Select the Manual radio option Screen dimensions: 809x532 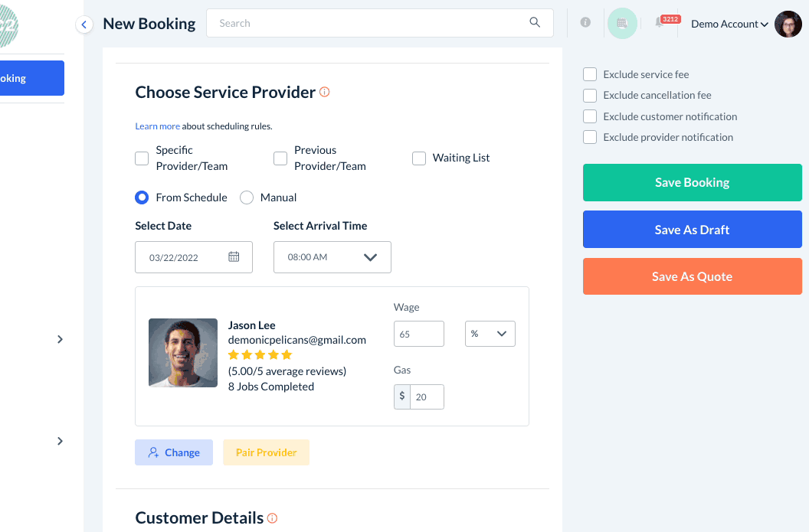(247, 197)
